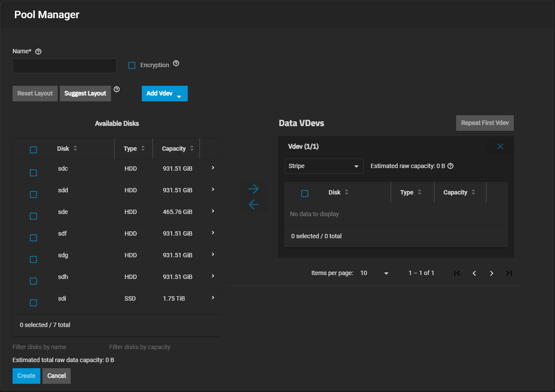The width and height of the screenshot is (555, 392).
Task: Open the Items per page dropdown
Action: (x=375, y=273)
